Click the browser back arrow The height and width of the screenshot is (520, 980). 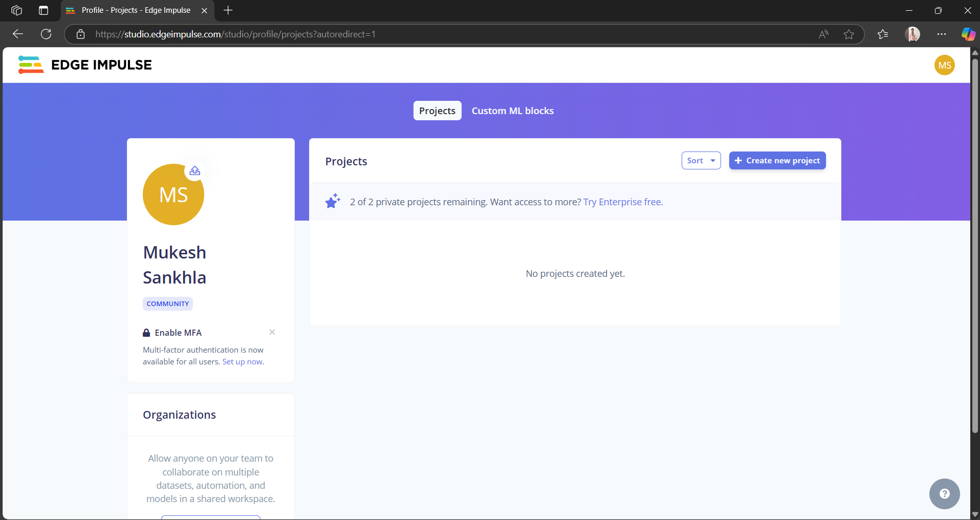(x=18, y=34)
